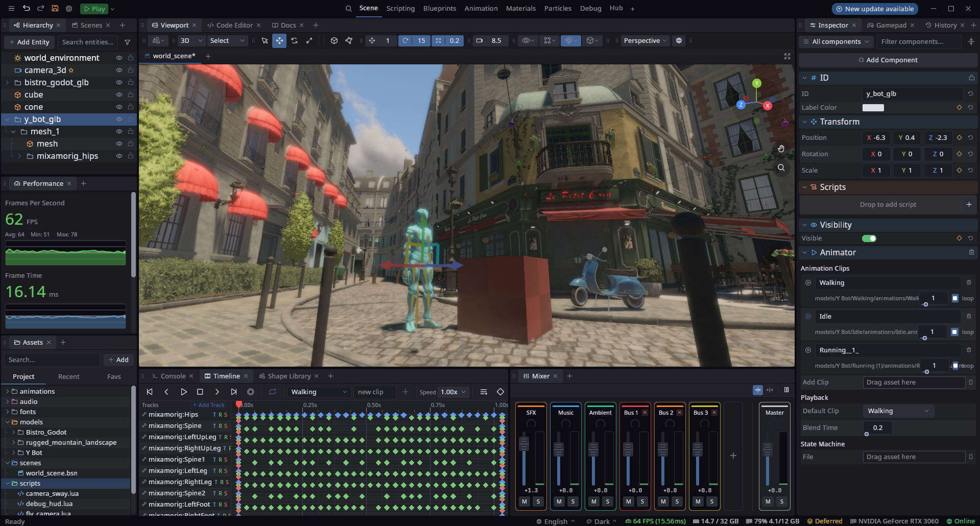Viewport: 980px width, 526px height.
Task: Remove the Animator component trash icon
Action: pos(971,252)
